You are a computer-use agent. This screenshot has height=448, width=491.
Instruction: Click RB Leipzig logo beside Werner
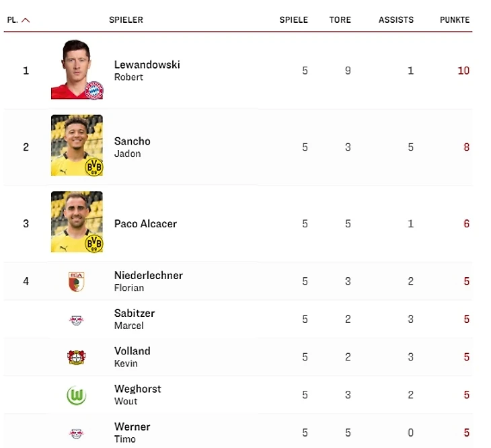(77, 433)
